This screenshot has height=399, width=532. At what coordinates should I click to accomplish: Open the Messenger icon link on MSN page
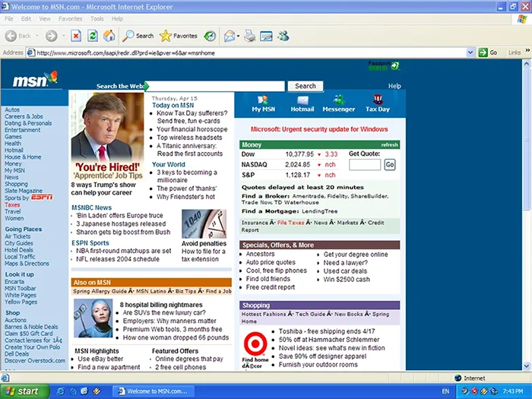click(339, 104)
